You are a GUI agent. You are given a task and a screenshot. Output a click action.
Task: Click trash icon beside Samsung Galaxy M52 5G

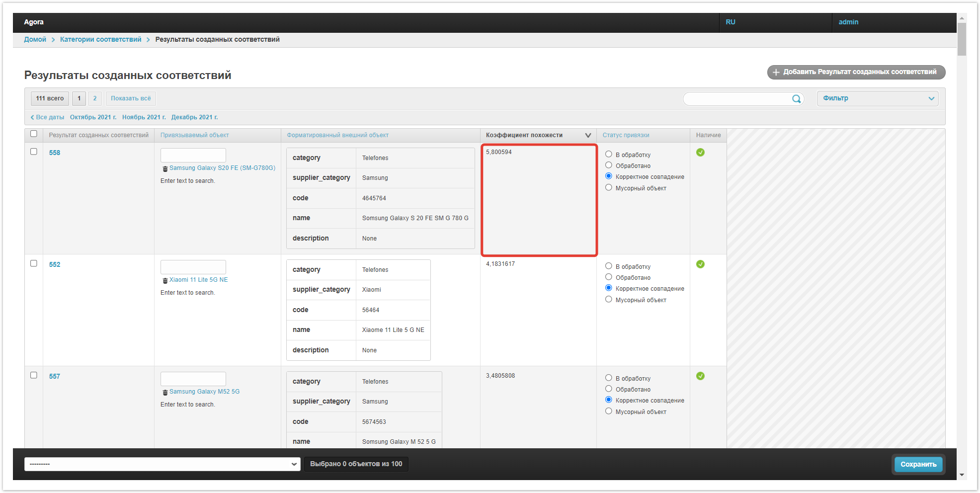click(165, 393)
